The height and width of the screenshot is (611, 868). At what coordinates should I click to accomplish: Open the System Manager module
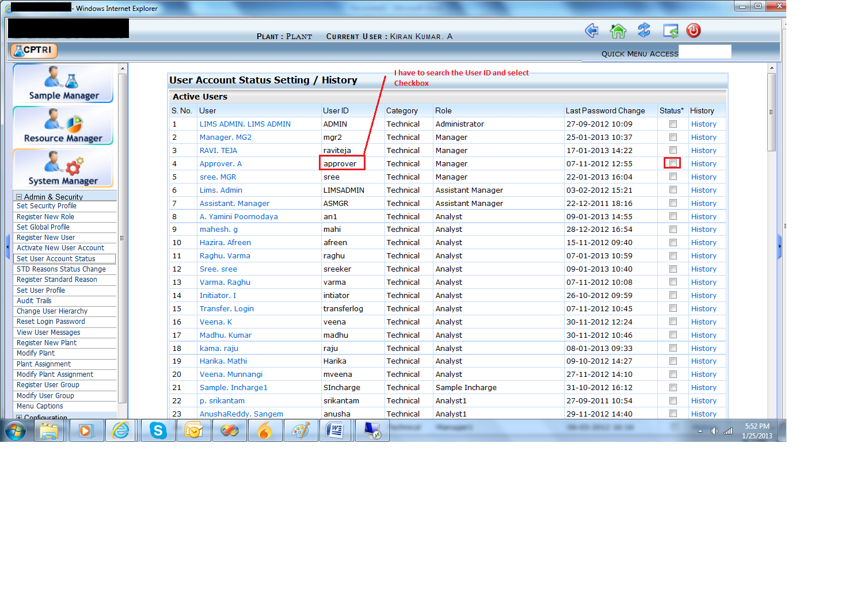(x=63, y=169)
